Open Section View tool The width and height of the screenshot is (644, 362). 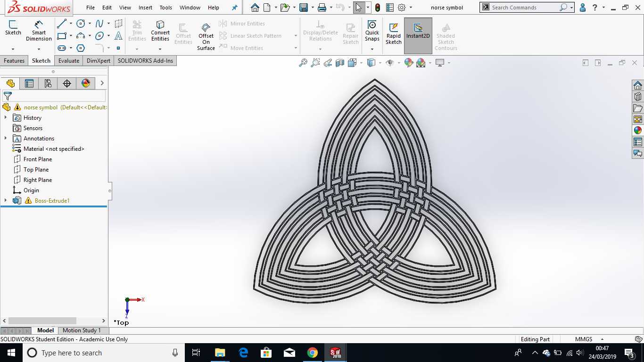click(340, 63)
